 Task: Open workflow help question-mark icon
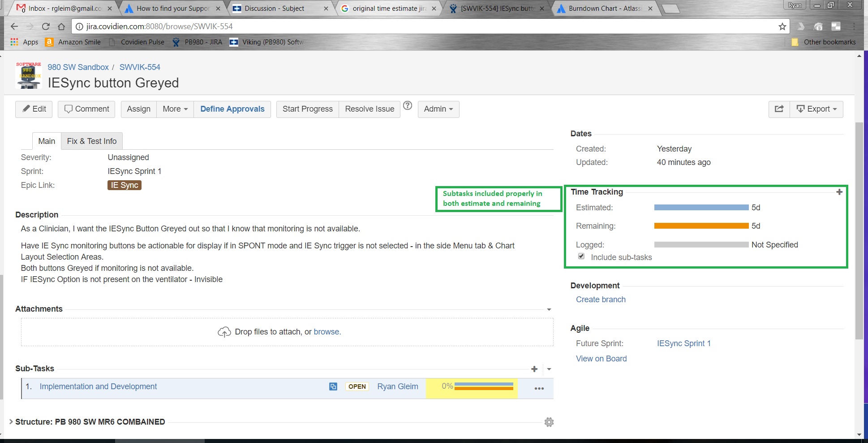408,106
